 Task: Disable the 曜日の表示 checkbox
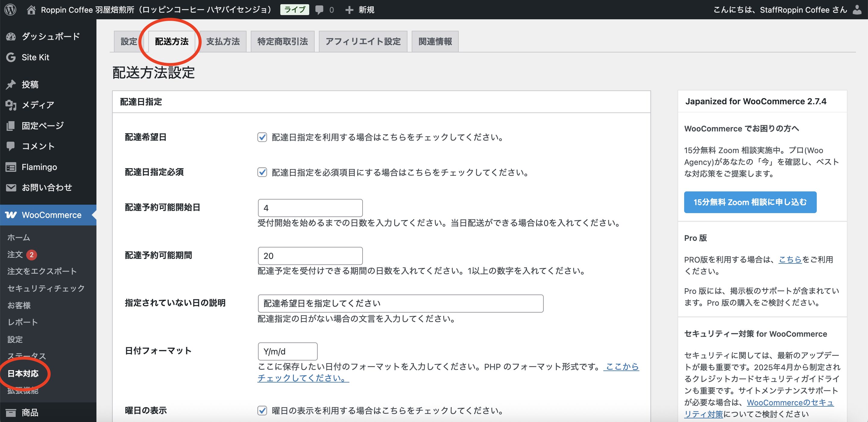(x=262, y=410)
